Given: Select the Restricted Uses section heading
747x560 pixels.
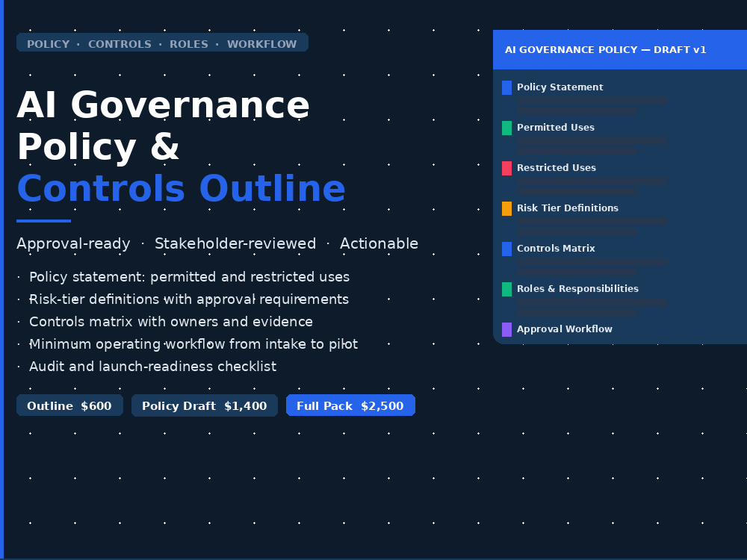Looking at the screenshot, I should (557, 167).
